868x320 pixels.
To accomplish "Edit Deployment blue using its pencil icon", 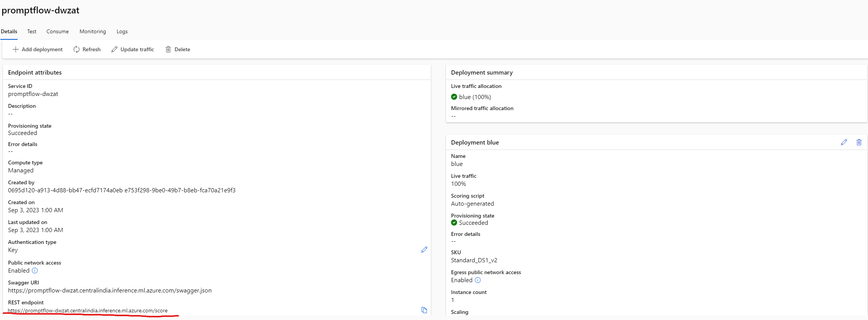I will 844,142.
